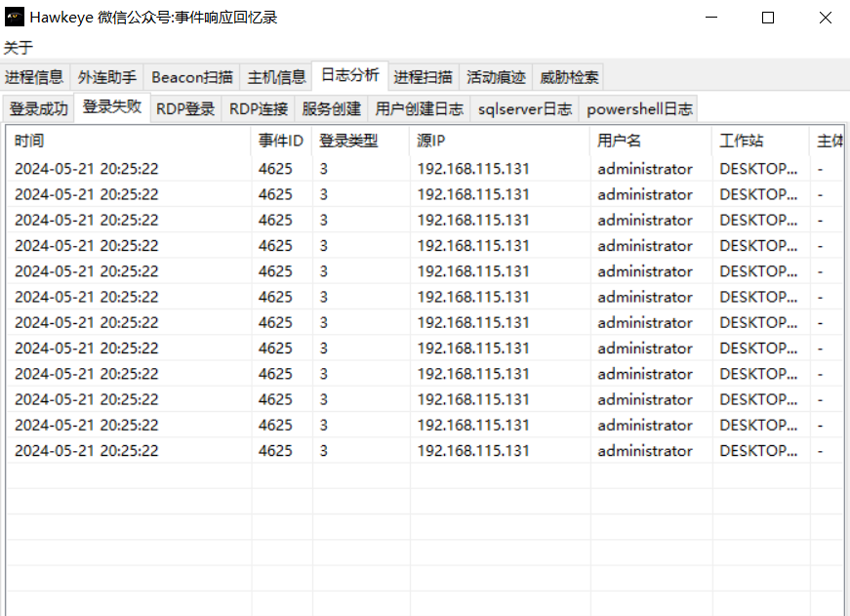Open the 活动痕迹 tab
The width and height of the screenshot is (850, 616).
pos(496,77)
